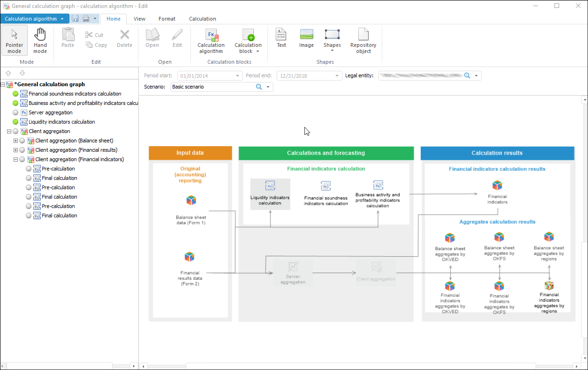Toggle green status circle for Liquidity indicators
The image size is (588, 370).
tap(15, 122)
